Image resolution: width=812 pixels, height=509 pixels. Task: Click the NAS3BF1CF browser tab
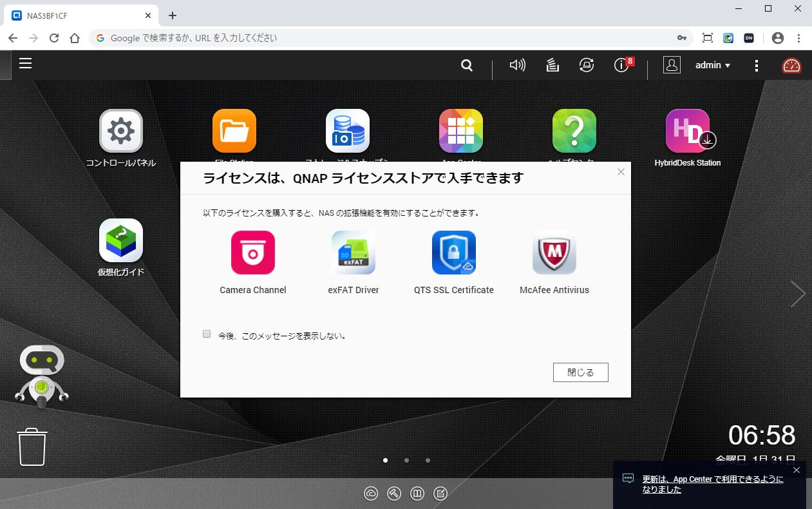(77, 15)
